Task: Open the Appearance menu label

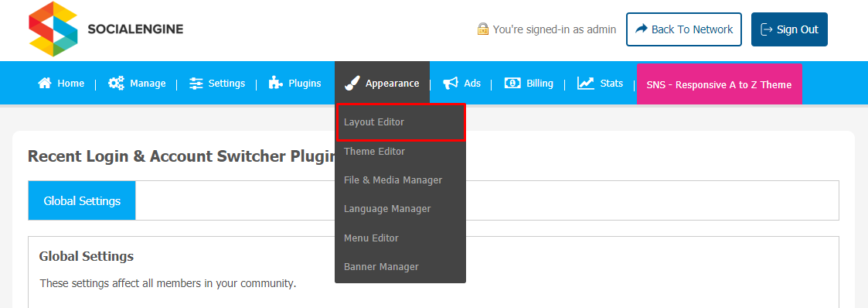Action: (x=392, y=84)
